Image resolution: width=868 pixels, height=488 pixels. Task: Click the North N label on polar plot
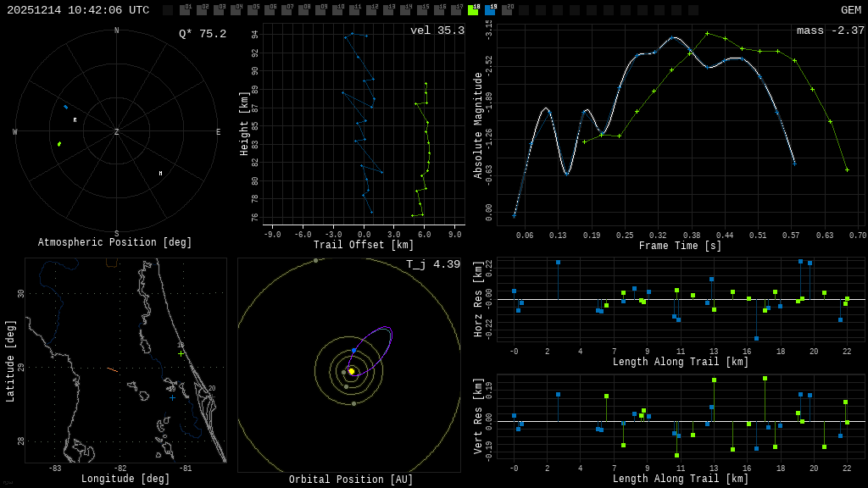point(116,30)
